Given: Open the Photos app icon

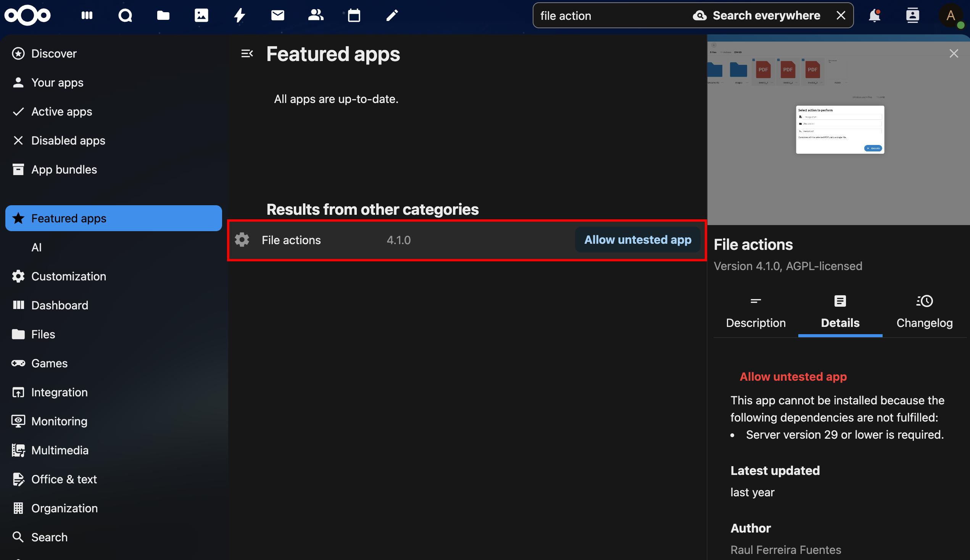Looking at the screenshot, I should 201,15.
